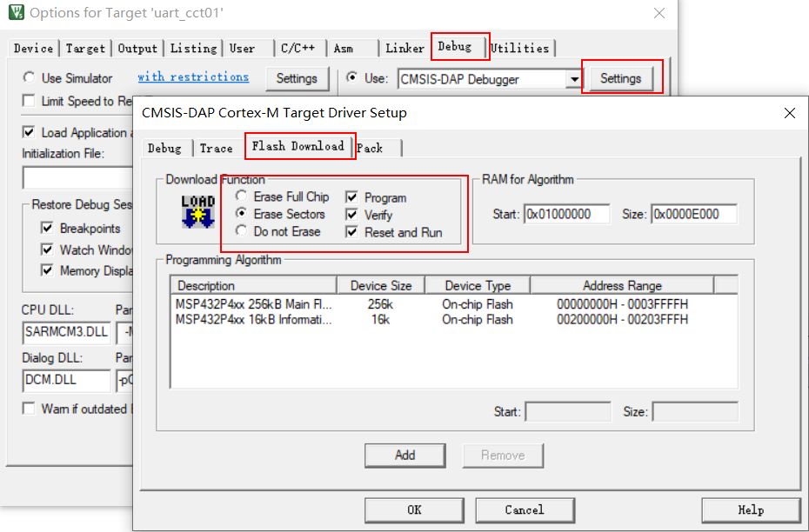
Task: Click the Settings button next to CMSIS-DAP Debugger
Action: 621,78
